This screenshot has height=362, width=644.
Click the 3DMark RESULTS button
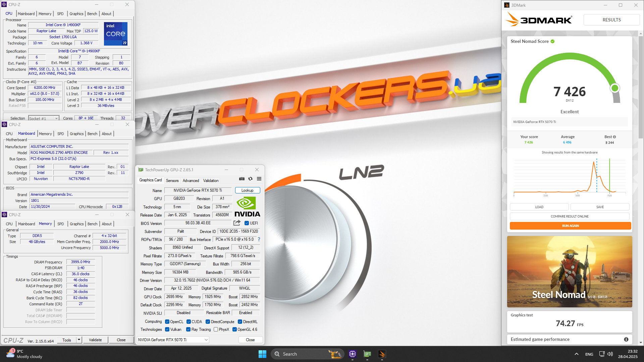(x=611, y=20)
